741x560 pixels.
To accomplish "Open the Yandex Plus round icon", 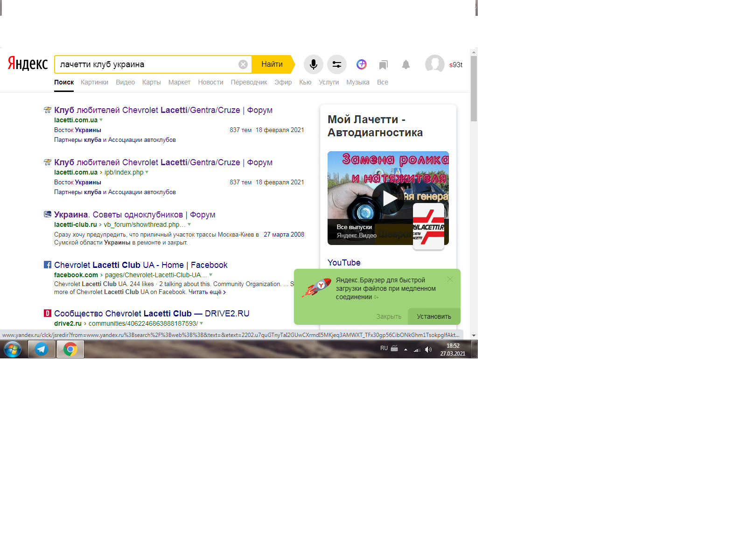I will [362, 64].
